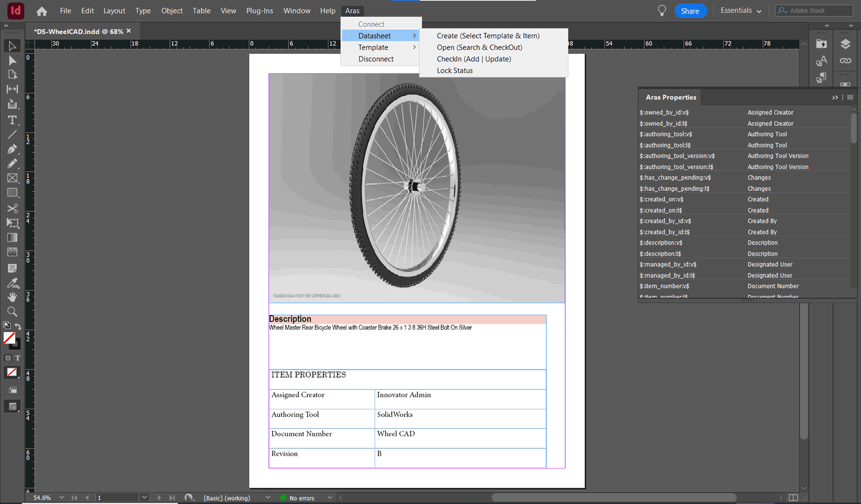This screenshot has width=861, height=504.
Task: Select Datasheet in Aras menu
Action: [x=380, y=36]
